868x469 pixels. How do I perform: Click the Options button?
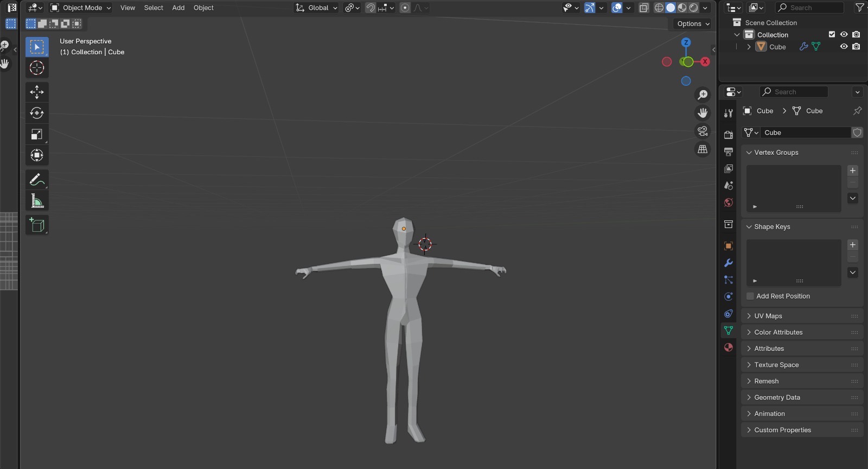693,24
